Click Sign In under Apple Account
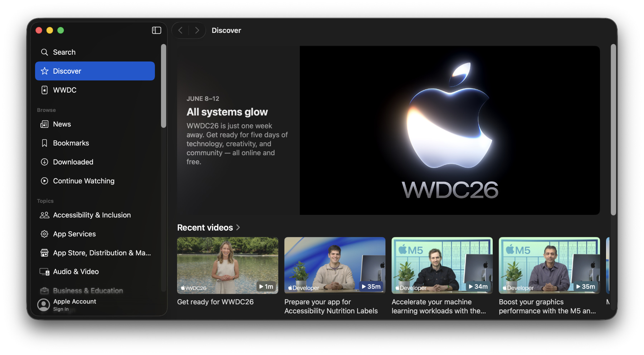 click(x=61, y=309)
